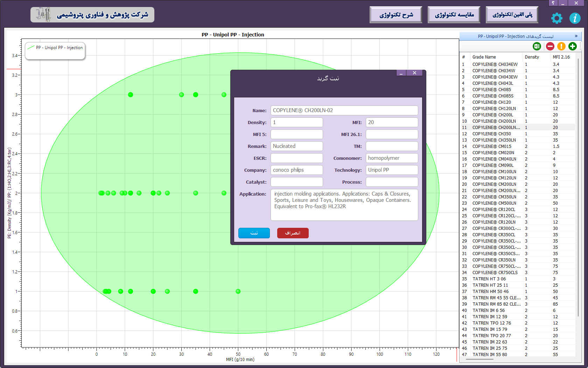
Task: Select row TATREN TPO 20 77
Action: click(x=517, y=336)
